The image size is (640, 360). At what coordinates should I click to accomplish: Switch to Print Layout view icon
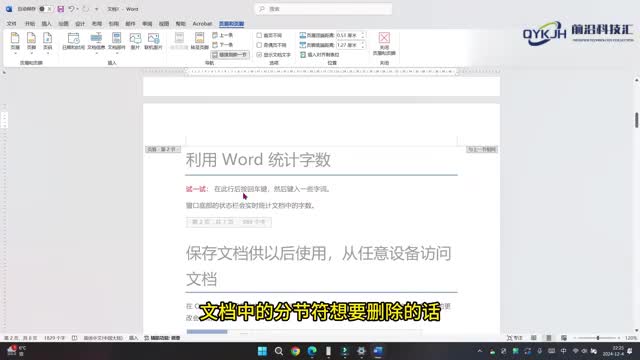tap(549, 338)
